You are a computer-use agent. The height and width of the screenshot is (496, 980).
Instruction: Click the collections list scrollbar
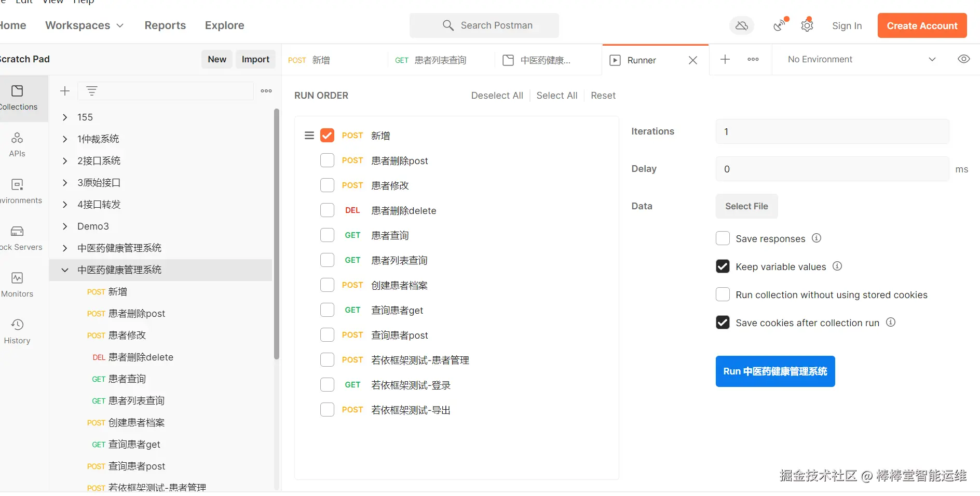pyautogui.click(x=277, y=234)
